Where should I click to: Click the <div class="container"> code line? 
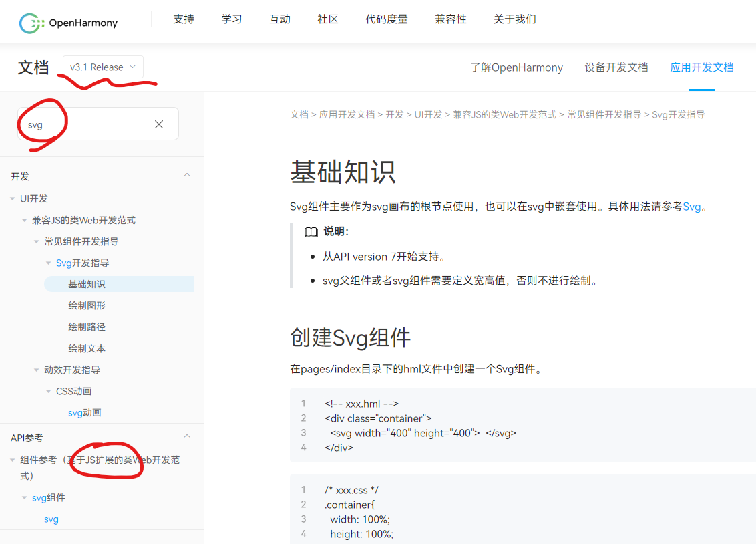click(x=378, y=418)
